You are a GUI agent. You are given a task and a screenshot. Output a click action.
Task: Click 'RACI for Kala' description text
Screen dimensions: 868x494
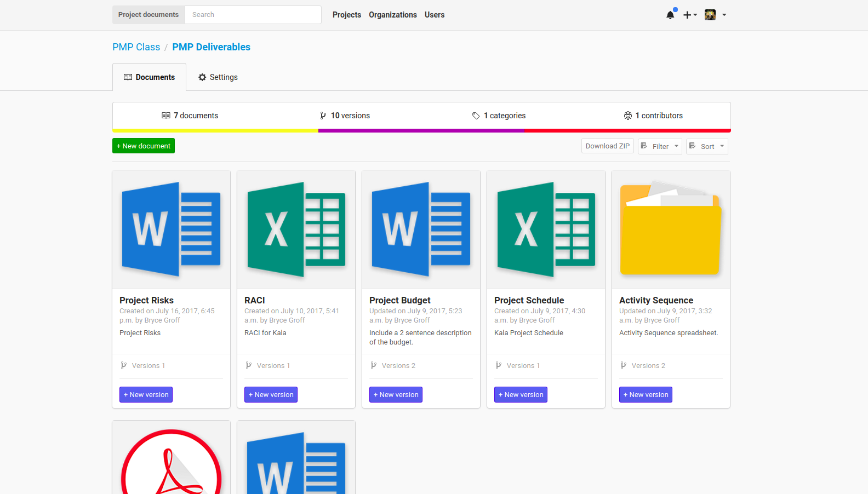tap(265, 333)
